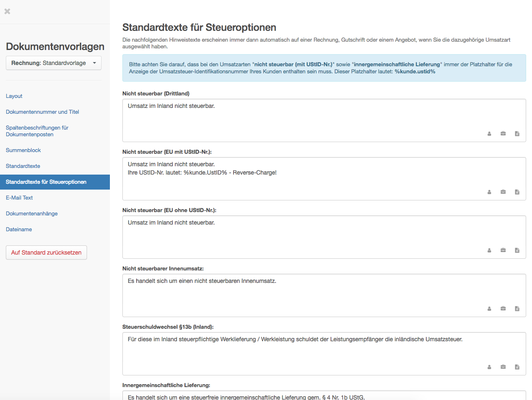This screenshot has height=400, width=532.
Task: Click person icon in EU ohne UStID-Nr. field
Action: point(490,250)
